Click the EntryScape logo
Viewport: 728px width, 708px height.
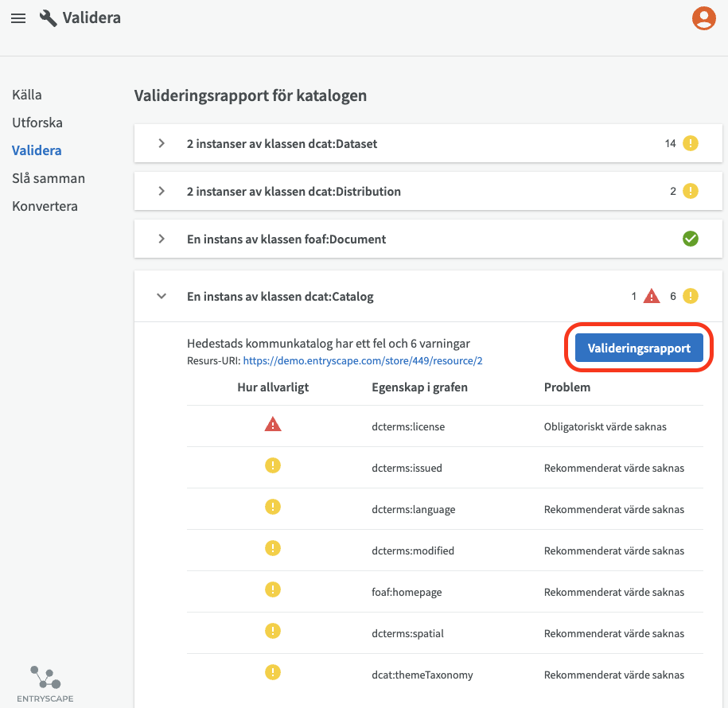coord(45,683)
